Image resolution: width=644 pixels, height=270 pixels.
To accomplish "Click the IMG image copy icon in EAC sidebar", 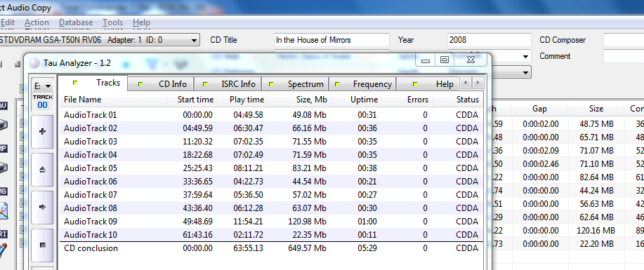I will point(4,205).
